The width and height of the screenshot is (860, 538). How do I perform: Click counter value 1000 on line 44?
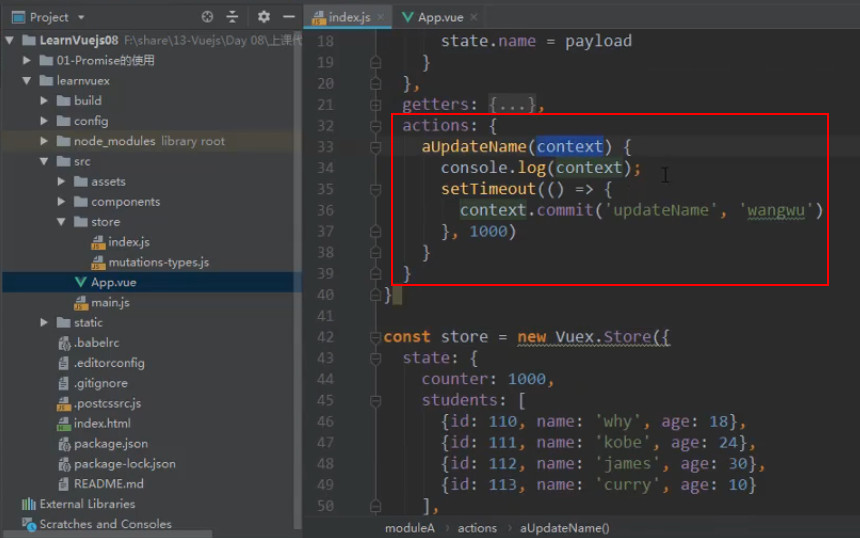(x=527, y=379)
